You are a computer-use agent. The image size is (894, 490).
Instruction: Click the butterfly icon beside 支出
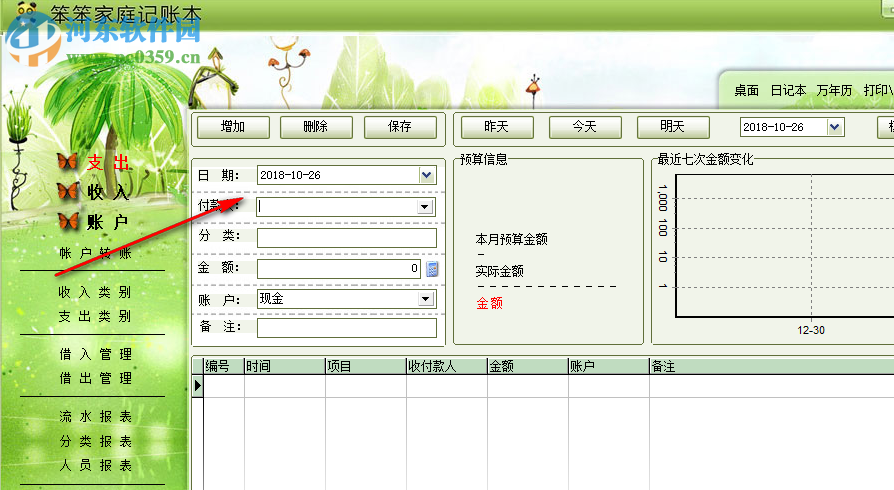click(x=67, y=161)
